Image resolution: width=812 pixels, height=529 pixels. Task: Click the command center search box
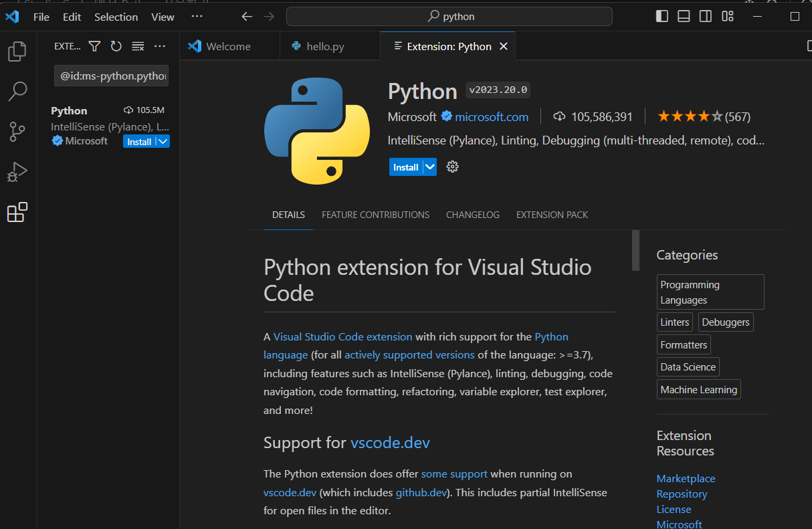[449, 17]
